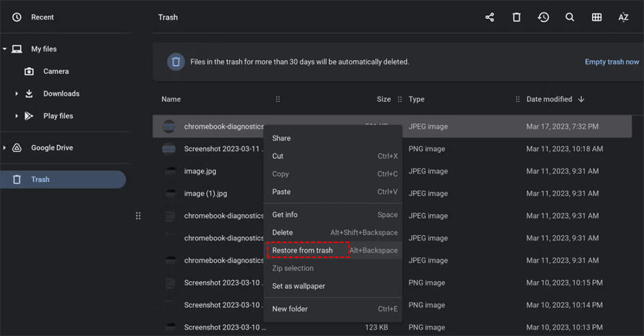The height and width of the screenshot is (336, 644).
Task: Click the Delete trash can toolbar icon
Action: coord(516,17)
